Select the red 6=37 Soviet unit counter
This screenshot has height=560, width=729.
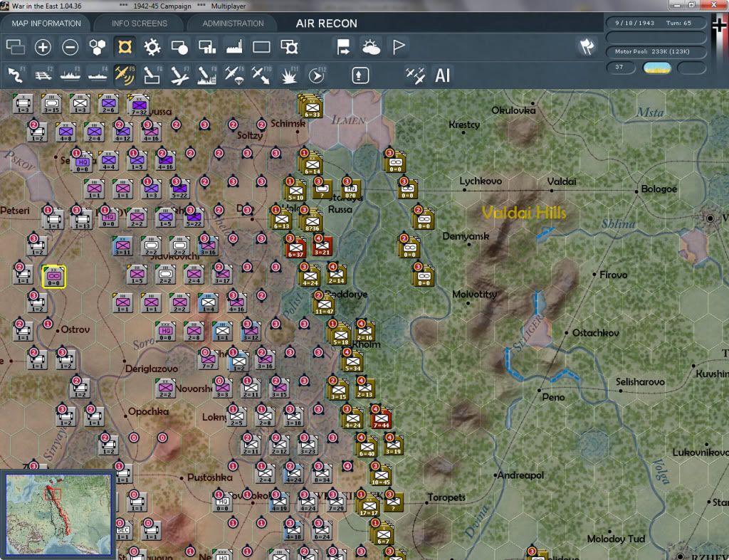(295, 246)
